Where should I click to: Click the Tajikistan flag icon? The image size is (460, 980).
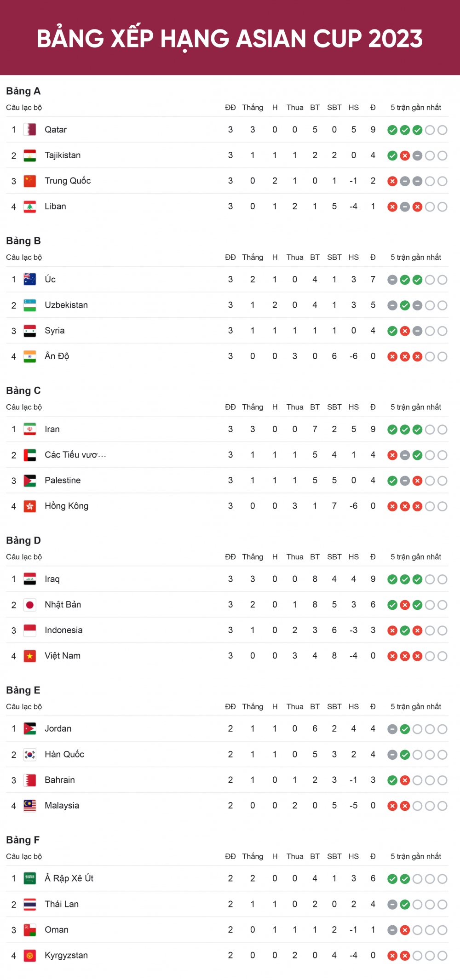click(30, 155)
